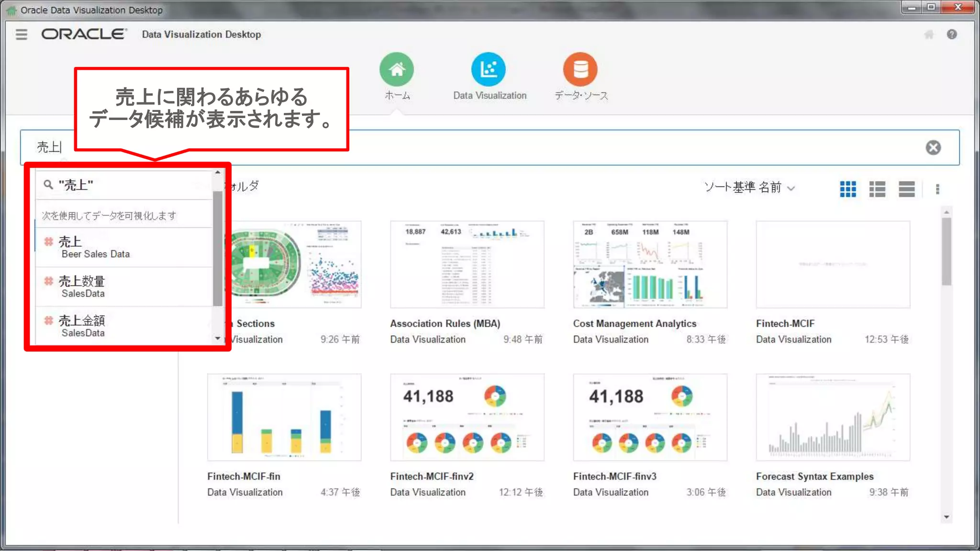The image size is (980, 551).
Task: Click the Oracle logo
Action: click(84, 34)
